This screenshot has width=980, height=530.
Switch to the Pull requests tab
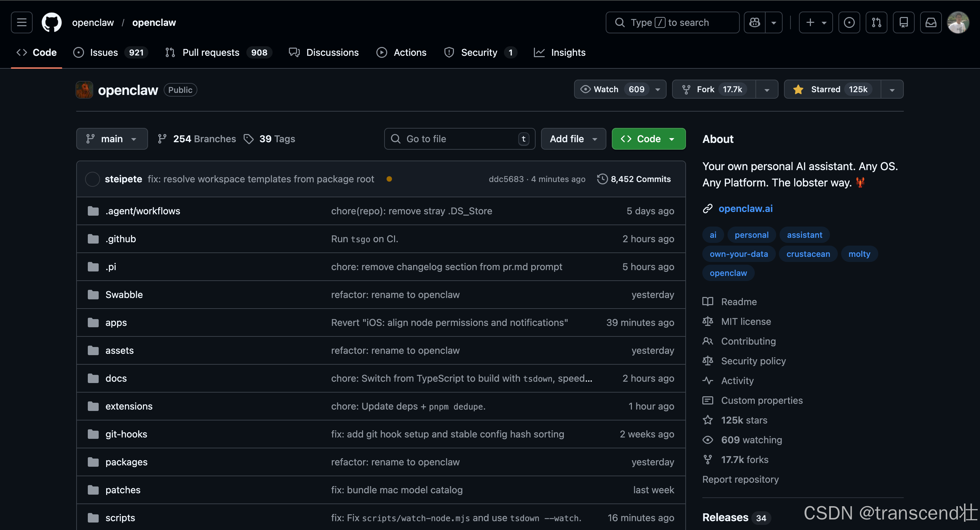[211, 52]
